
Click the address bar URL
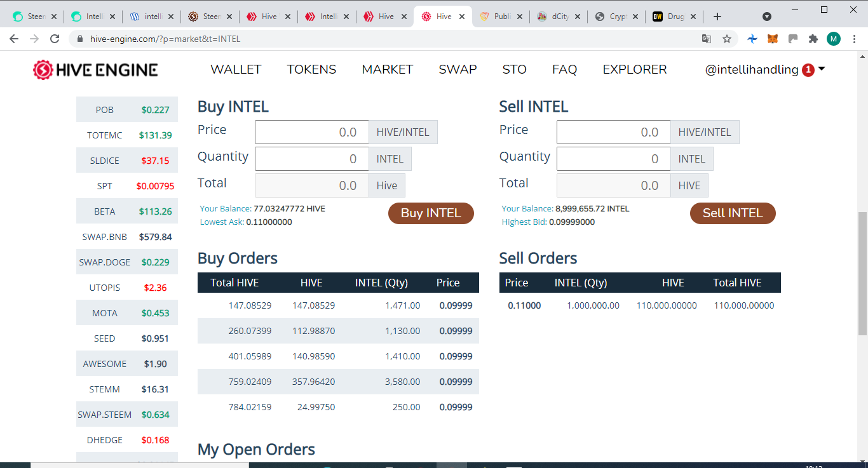165,39
